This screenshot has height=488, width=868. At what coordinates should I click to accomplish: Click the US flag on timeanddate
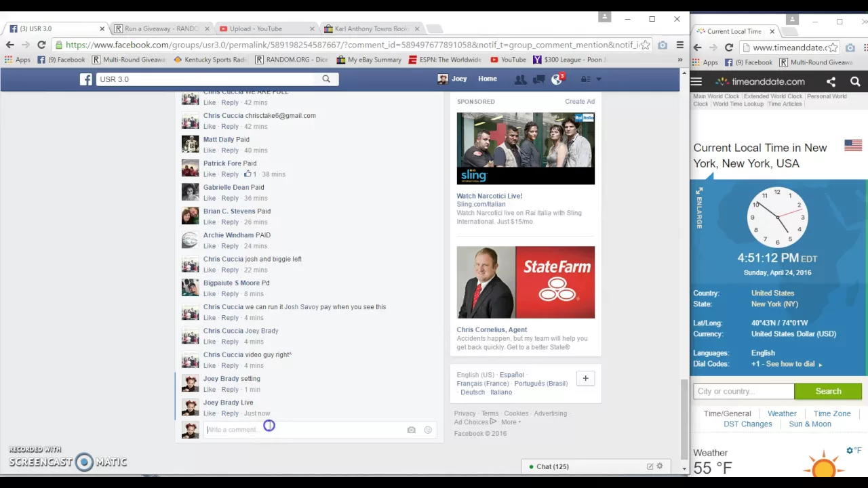click(x=853, y=145)
